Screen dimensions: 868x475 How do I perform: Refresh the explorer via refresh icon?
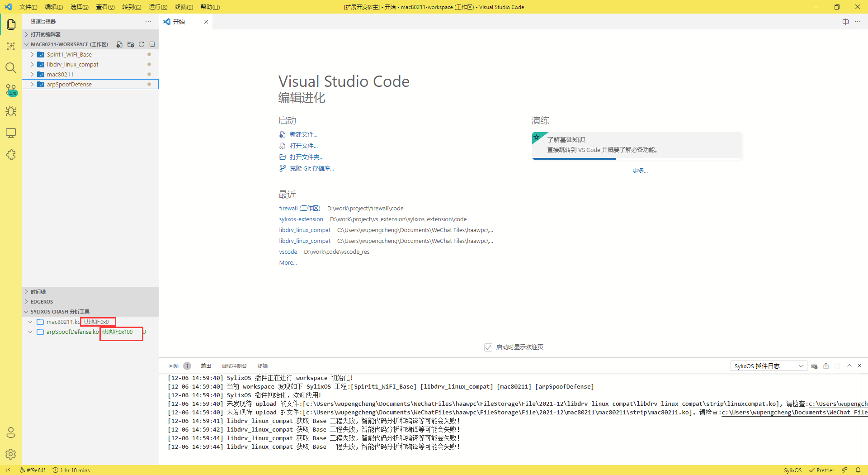[x=142, y=44]
